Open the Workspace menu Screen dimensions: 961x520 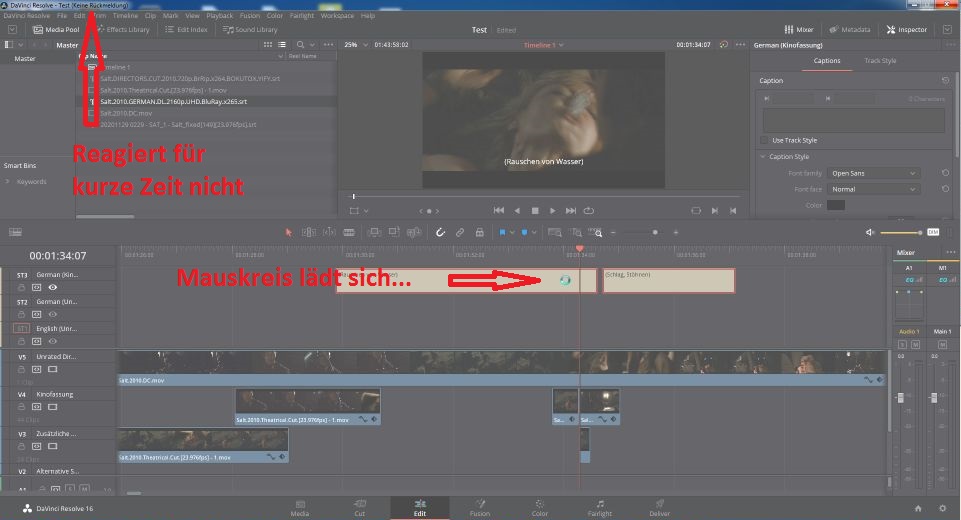point(337,15)
